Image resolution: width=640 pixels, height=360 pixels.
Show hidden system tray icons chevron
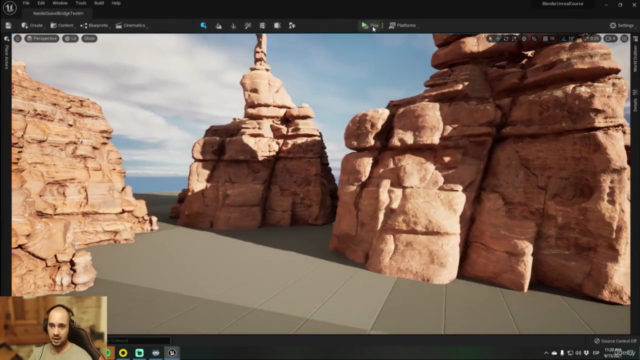click(546, 353)
